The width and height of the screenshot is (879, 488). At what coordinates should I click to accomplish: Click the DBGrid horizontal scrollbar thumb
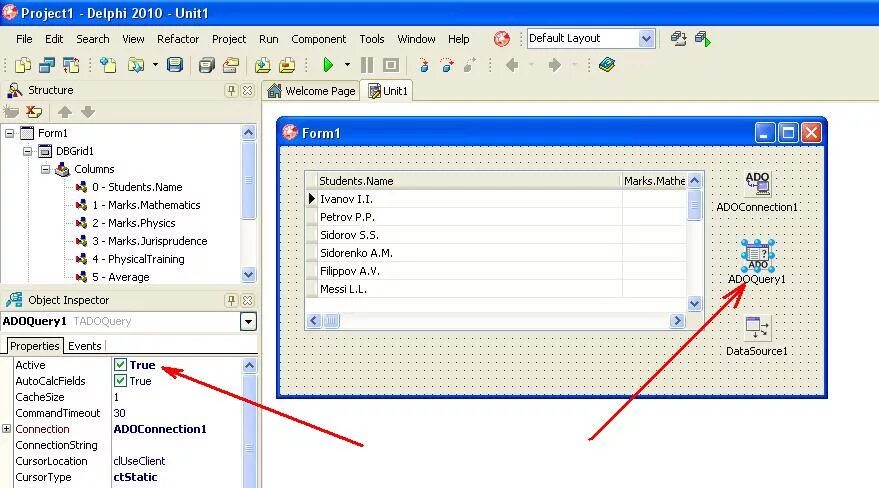pyautogui.click(x=332, y=320)
